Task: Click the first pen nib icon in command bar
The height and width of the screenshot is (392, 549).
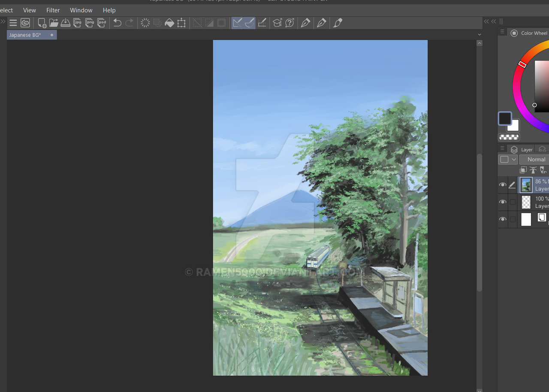Action: [x=305, y=23]
